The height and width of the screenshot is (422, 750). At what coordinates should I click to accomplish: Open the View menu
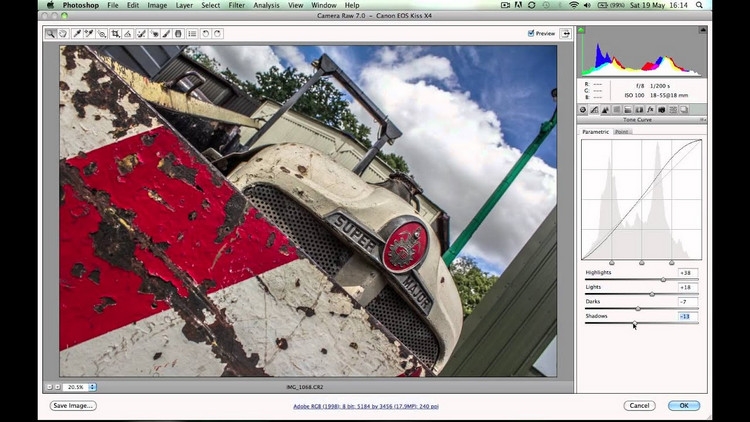tap(296, 5)
